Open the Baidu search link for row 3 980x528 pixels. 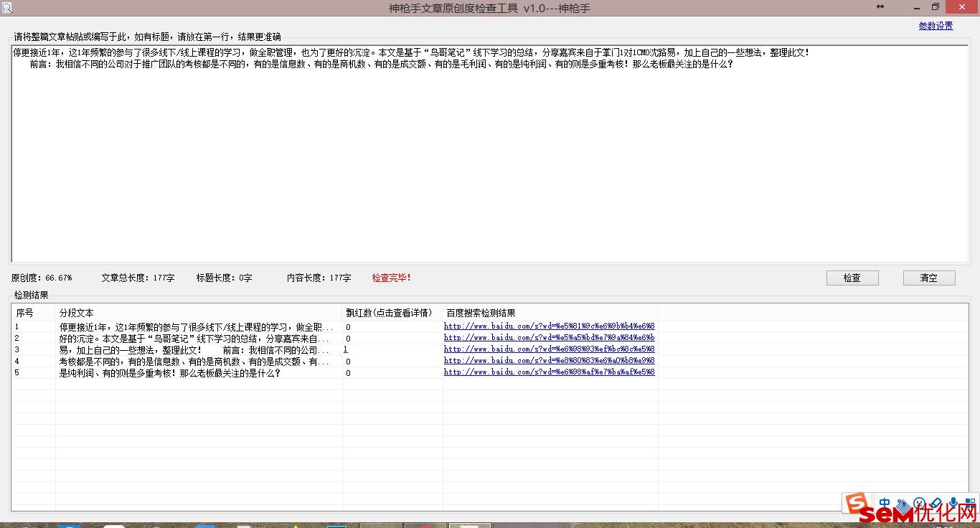[x=549, y=349]
